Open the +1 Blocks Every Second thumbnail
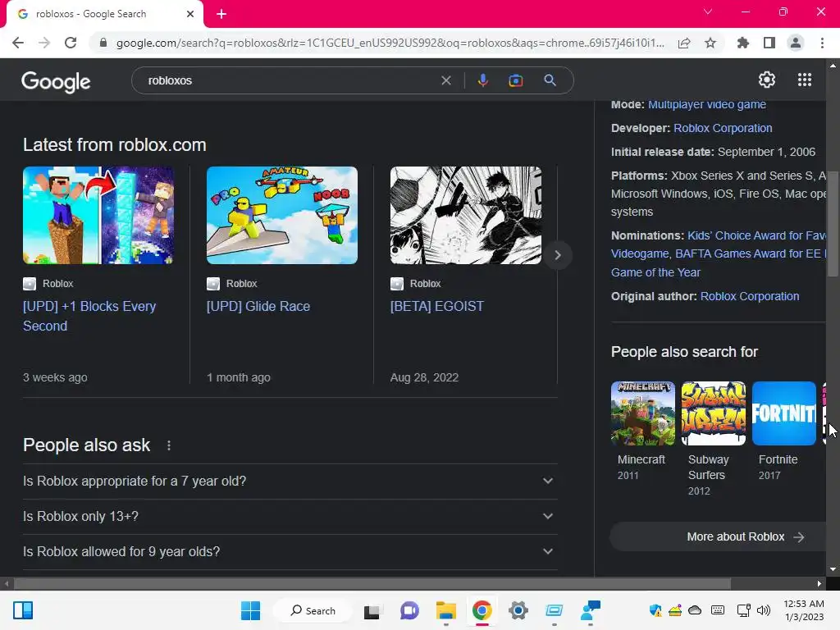Screen dimensions: 840x630 click(x=98, y=216)
